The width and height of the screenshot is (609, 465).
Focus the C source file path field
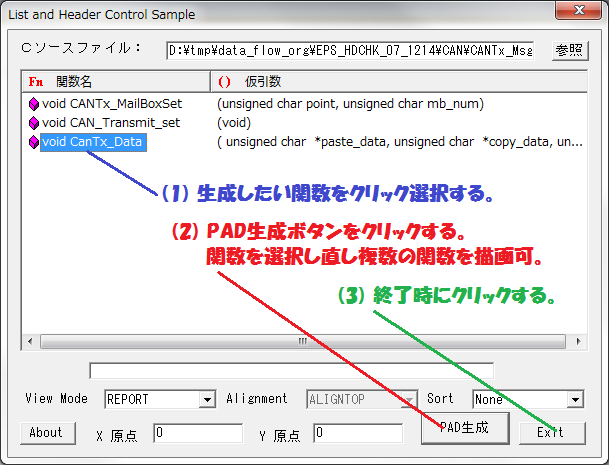click(350, 51)
